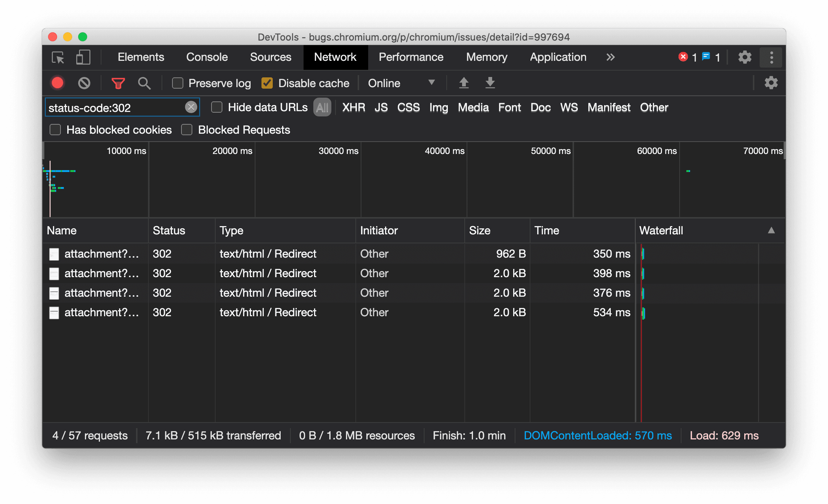Image resolution: width=828 pixels, height=504 pixels.
Task: Click the clear network log icon
Action: pos(85,83)
